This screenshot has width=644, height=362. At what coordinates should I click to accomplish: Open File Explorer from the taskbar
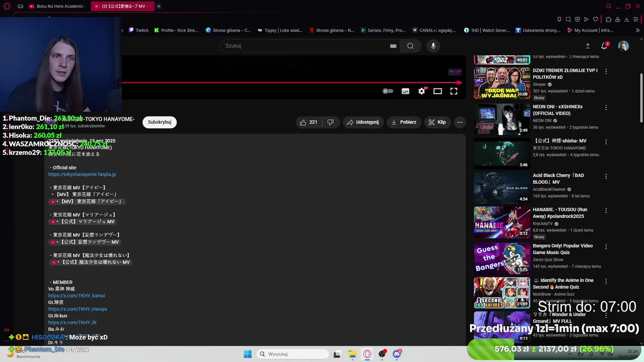352,354
